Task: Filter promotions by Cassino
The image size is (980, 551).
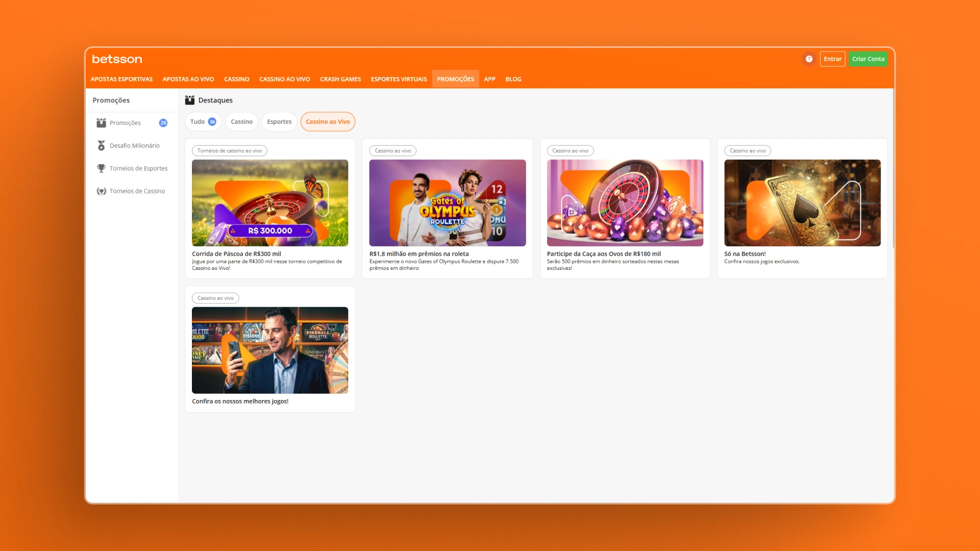Action: click(x=241, y=122)
